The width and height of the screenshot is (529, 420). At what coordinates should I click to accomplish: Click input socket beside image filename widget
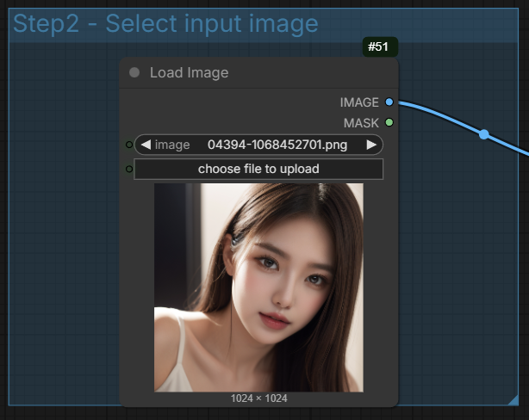(x=129, y=145)
